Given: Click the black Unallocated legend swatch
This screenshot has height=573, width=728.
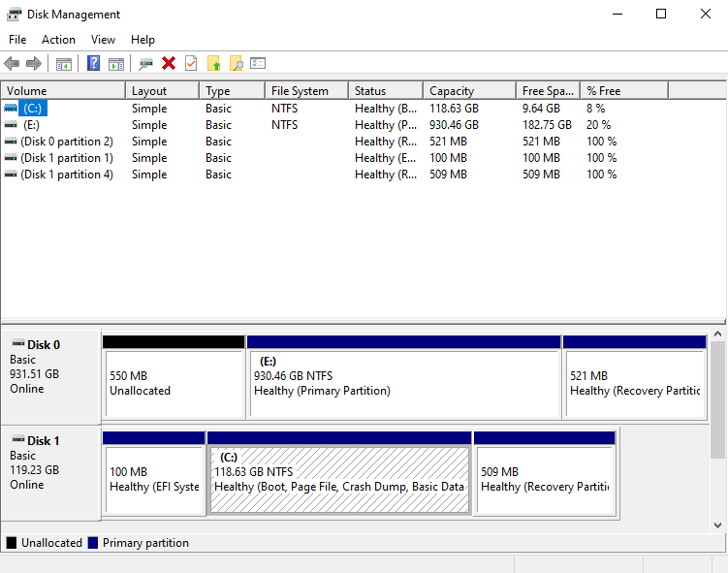Looking at the screenshot, I should pos(12,542).
